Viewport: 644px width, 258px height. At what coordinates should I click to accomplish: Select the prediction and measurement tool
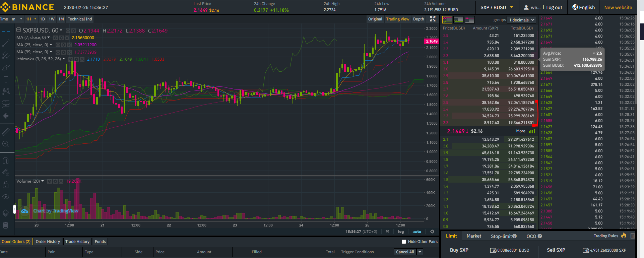[x=6, y=104]
